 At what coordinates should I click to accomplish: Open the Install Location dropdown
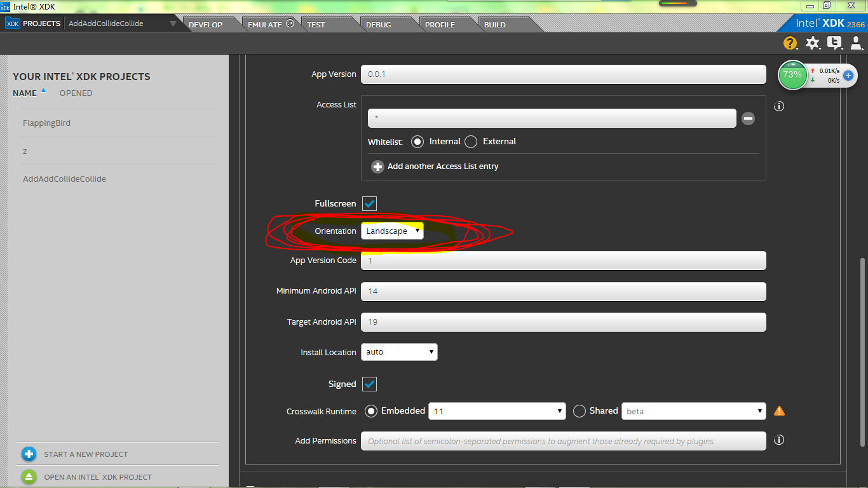tap(399, 352)
